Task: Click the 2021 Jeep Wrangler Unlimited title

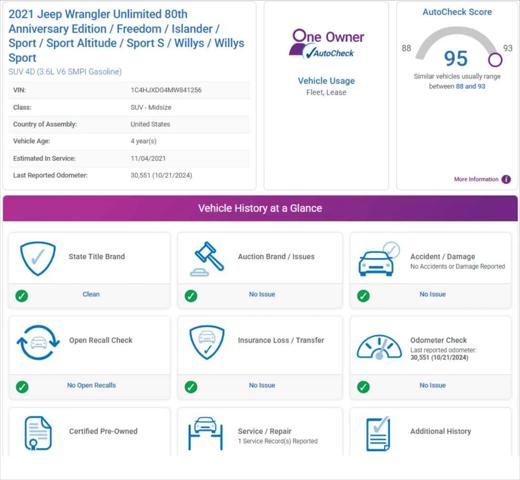Action: [x=126, y=36]
